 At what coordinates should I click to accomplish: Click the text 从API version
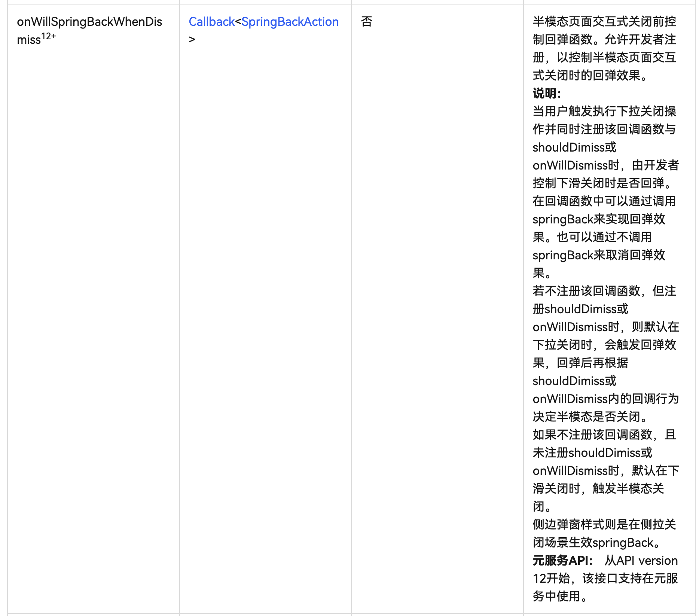coord(641,560)
